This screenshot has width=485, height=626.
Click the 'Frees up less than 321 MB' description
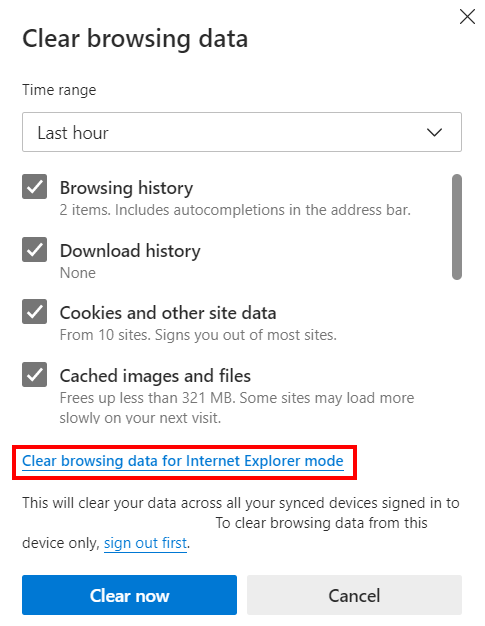click(x=237, y=408)
